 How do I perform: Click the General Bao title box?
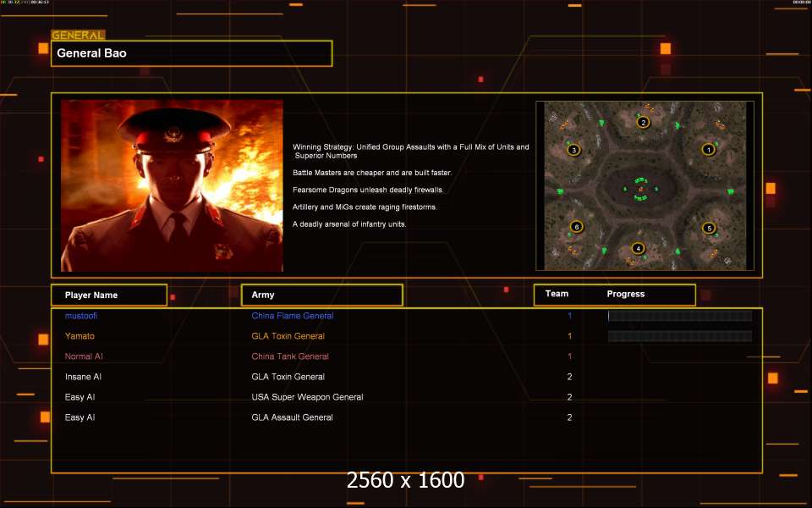192,53
